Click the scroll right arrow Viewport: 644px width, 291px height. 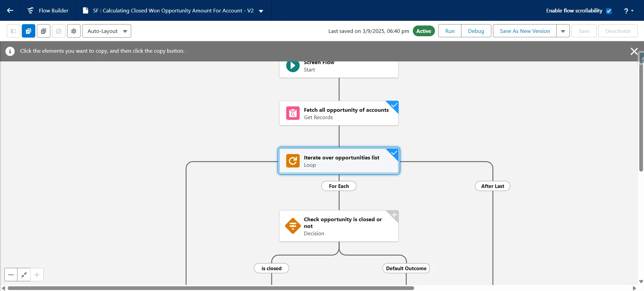(x=634, y=288)
